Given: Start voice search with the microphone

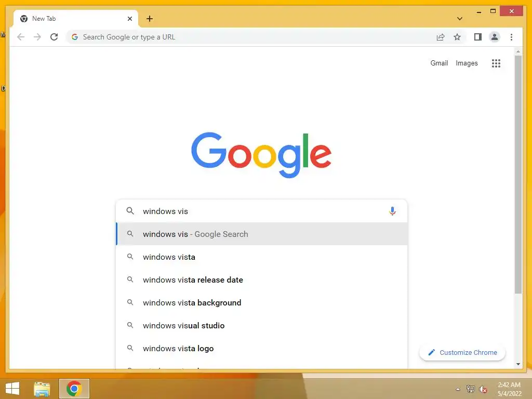Looking at the screenshot, I should point(392,211).
